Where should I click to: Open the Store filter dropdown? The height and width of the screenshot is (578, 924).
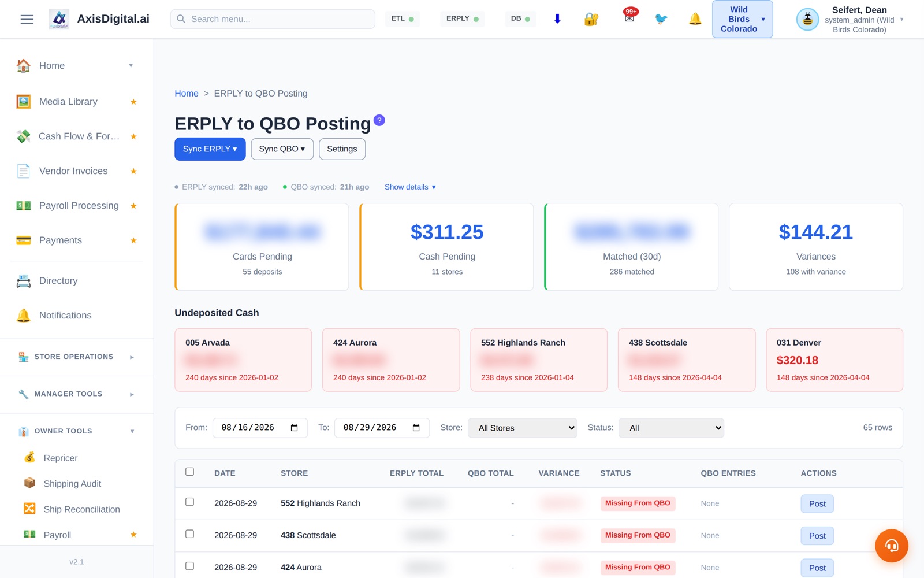click(522, 428)
